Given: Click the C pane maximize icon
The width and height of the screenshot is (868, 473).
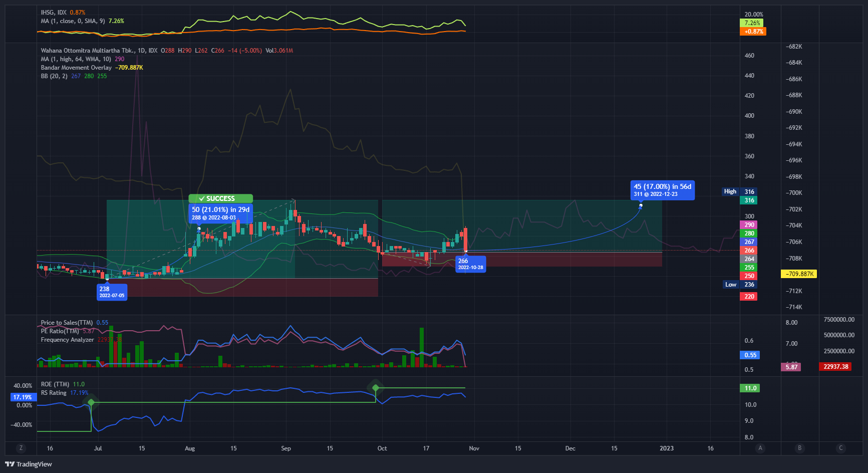Looking at the screenshot, I should 839,448.
